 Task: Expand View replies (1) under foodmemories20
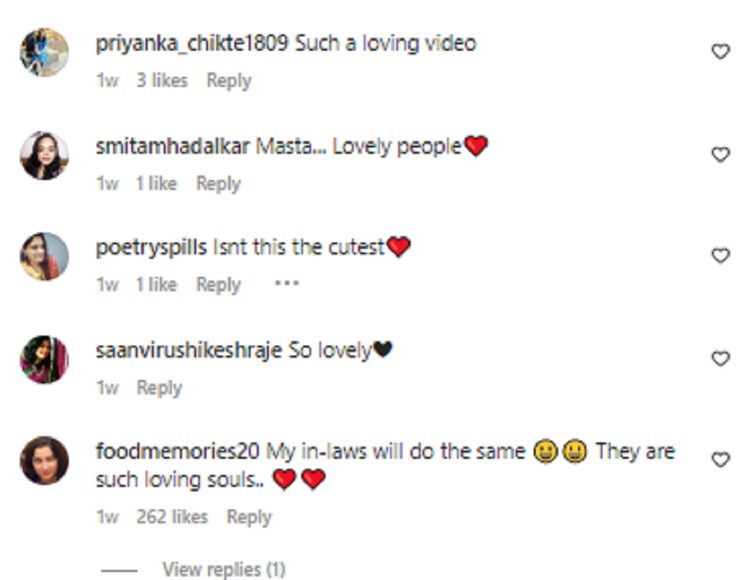(224, 569)
